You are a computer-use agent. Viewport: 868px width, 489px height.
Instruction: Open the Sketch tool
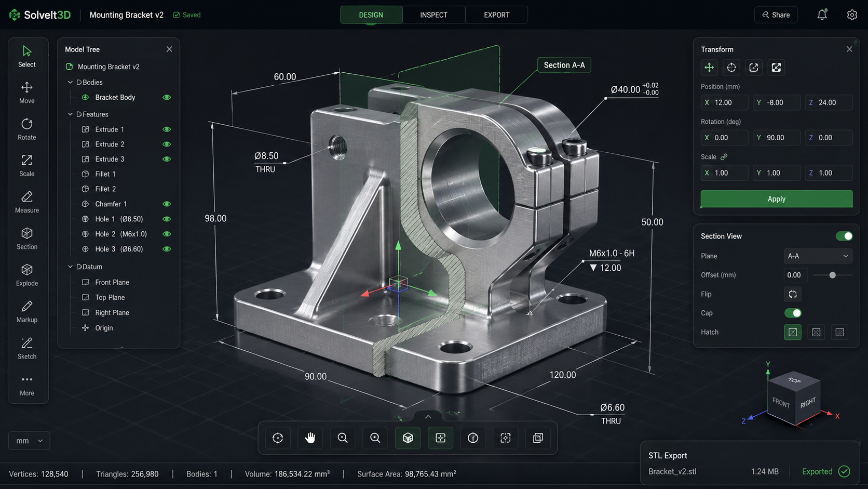click(27, 348)
